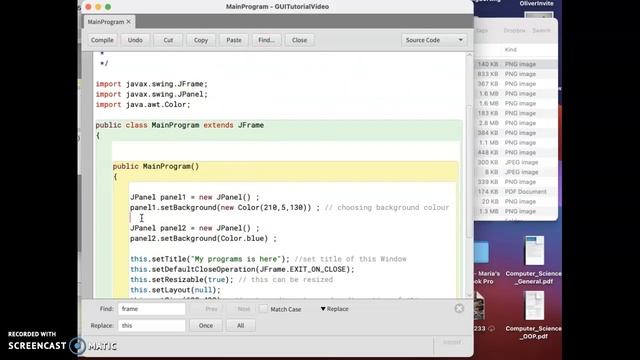
Task: Select the 448 KB PNG image row in Finder
Action: [x=516, y=152]
